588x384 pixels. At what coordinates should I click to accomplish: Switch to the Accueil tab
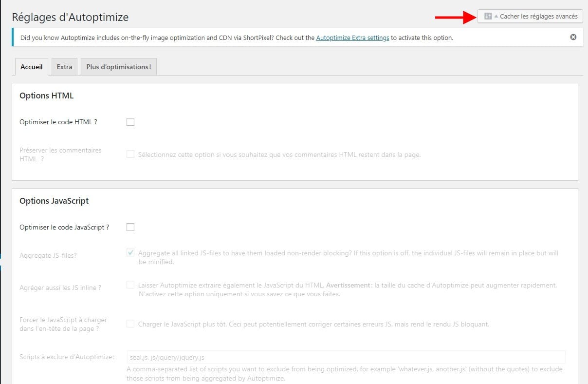(x=32, y=67)
